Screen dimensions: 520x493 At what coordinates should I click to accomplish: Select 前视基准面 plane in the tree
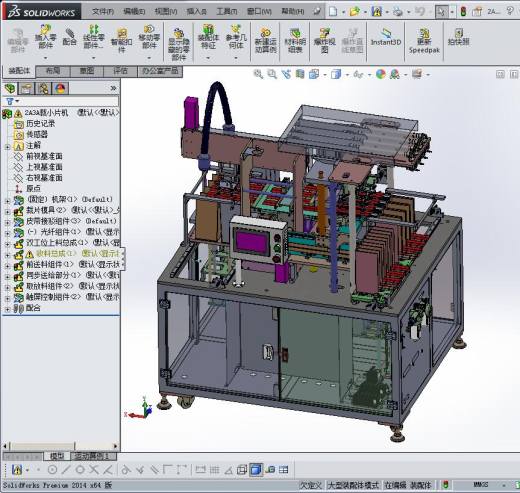coord(44,156)
